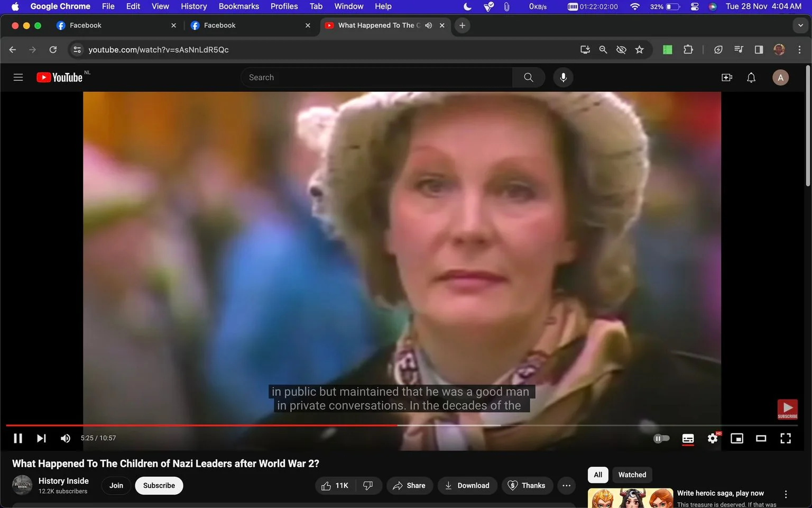The image size is (812, 508).
Task: Enable miniplayer mode
Action: point(737,438)
